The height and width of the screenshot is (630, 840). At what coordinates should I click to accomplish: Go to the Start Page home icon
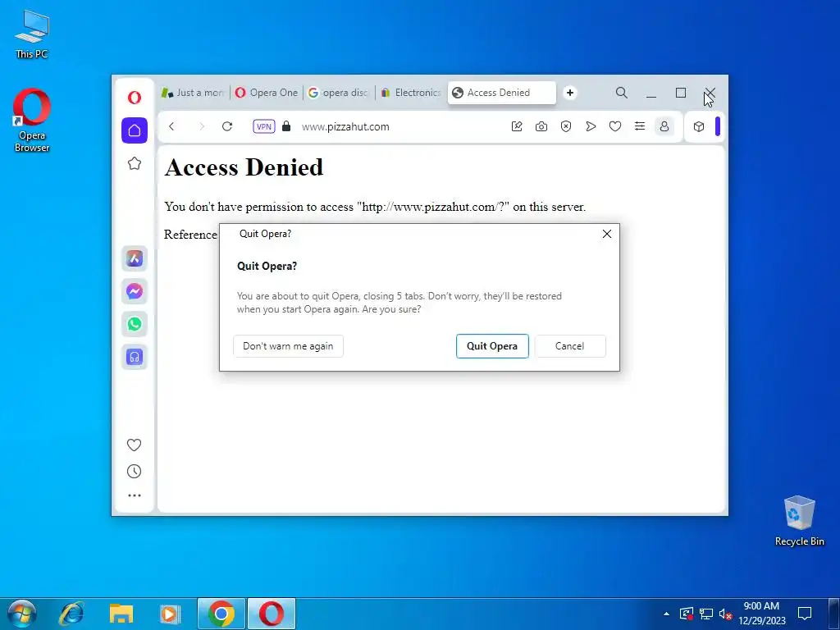(135, 130)
